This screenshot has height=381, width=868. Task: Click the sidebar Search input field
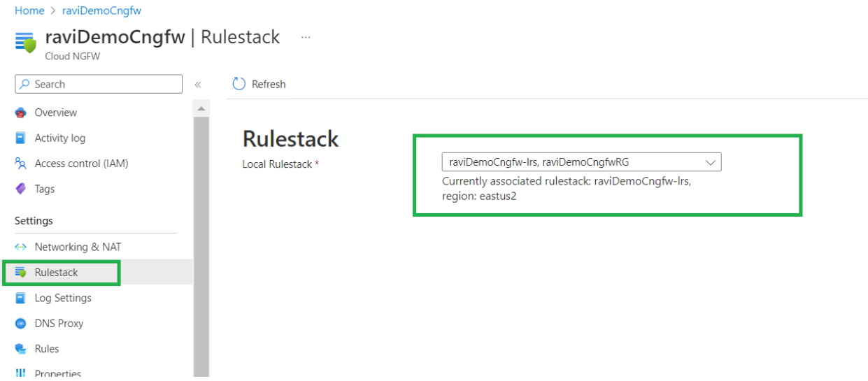pyautogui.click(x=99, y=84)
